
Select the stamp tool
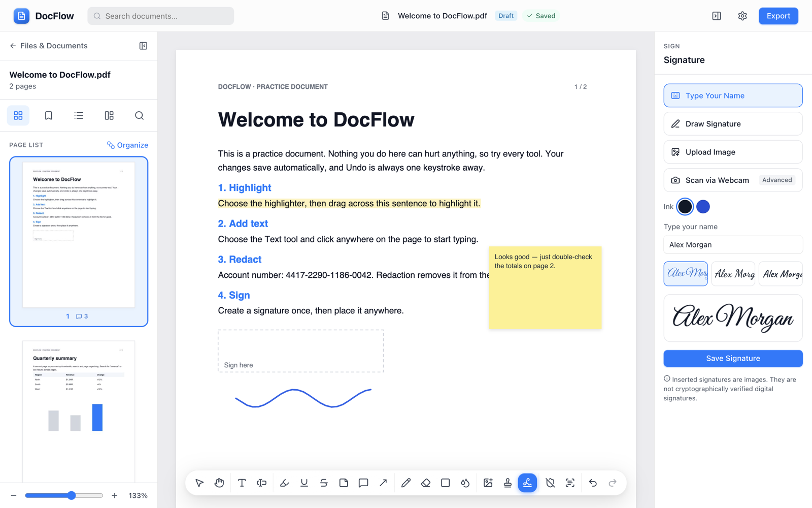(x=507, y=483)
